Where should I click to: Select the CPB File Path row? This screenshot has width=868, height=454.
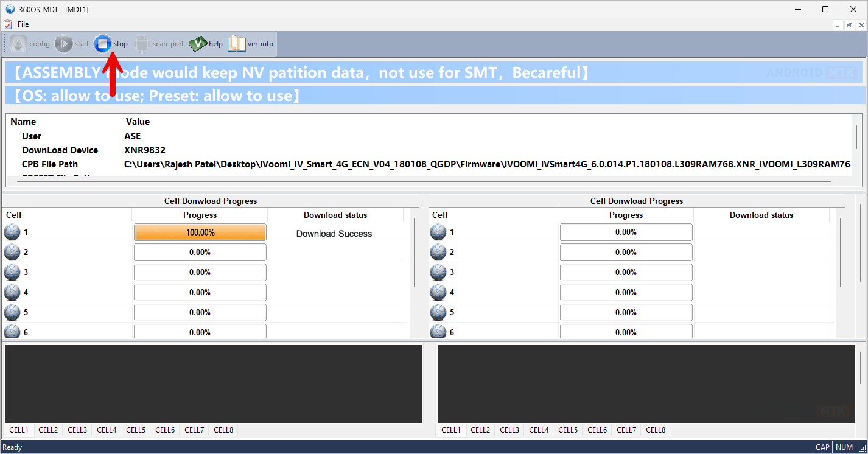pos(50,164)
